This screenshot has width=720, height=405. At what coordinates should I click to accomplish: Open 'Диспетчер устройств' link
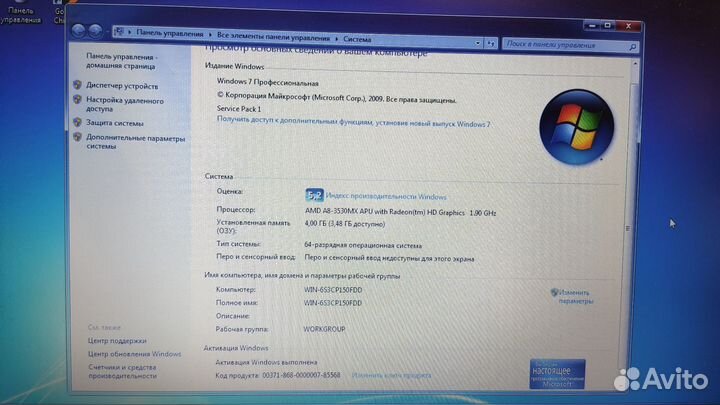[x=122, y=86]
